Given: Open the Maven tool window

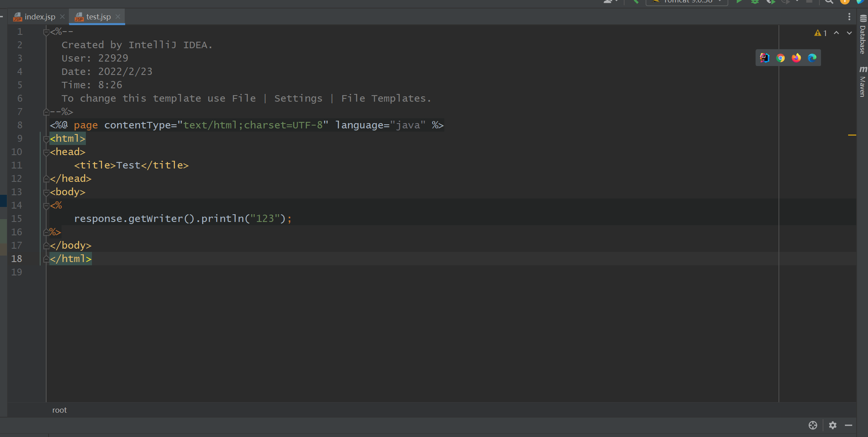Looking at the screenshot, I should pos(863,81).
